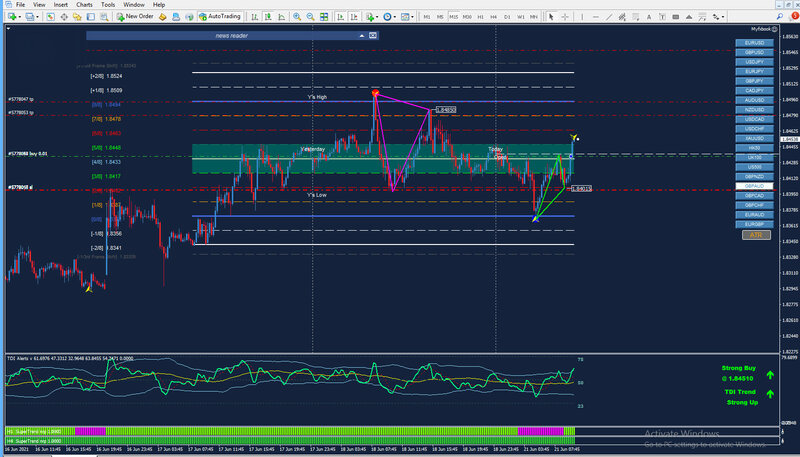
Task: Open the new chart dropdown arrow
Action: pyautogui.click(x=20, y=17)
